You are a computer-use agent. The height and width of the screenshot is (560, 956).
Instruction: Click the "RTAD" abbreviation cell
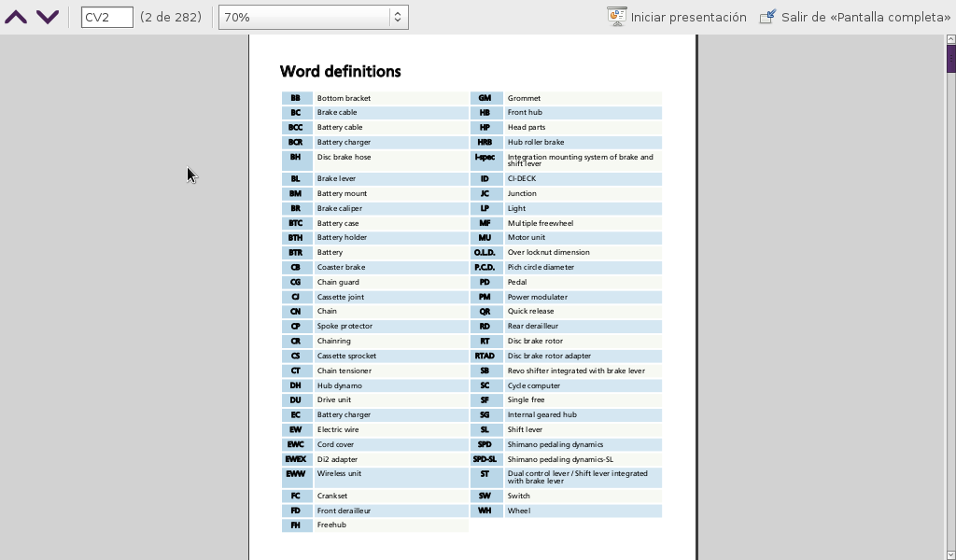[485, 356]
